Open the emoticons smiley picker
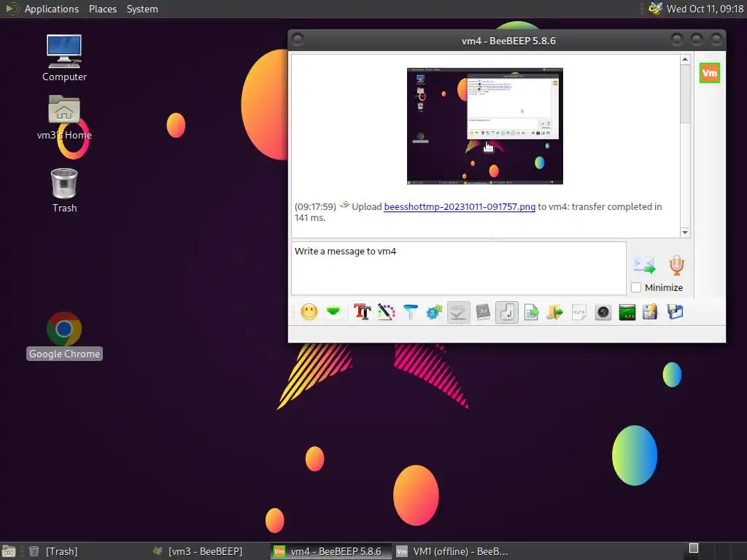This screenshot has width=747, height=560. pos(309,312)
